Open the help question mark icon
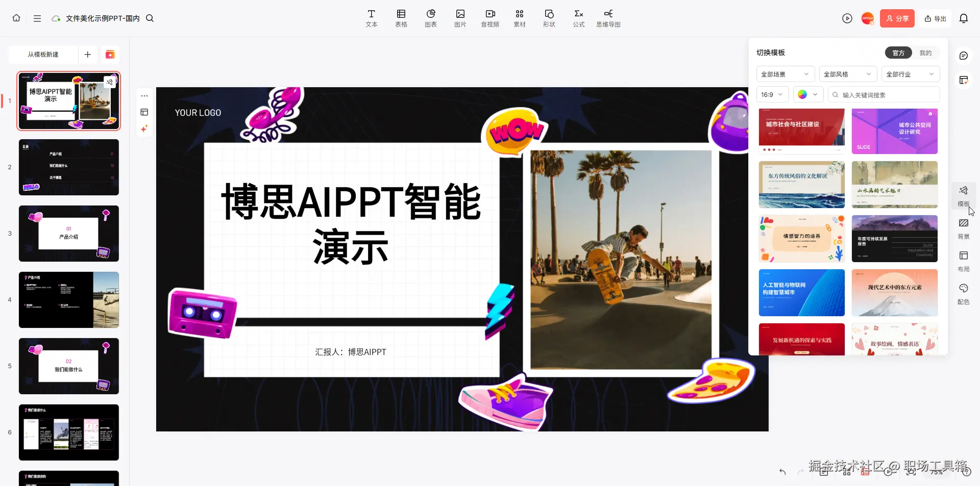The image size is (980, 486). [966, 472]
